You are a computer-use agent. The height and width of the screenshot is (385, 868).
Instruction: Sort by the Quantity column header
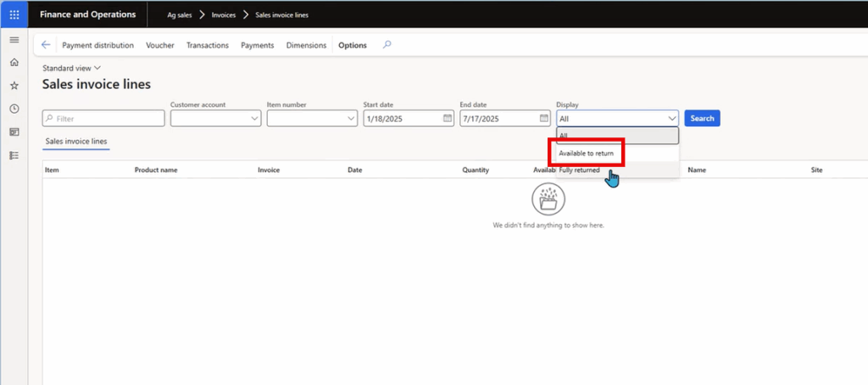coord(476,170)
